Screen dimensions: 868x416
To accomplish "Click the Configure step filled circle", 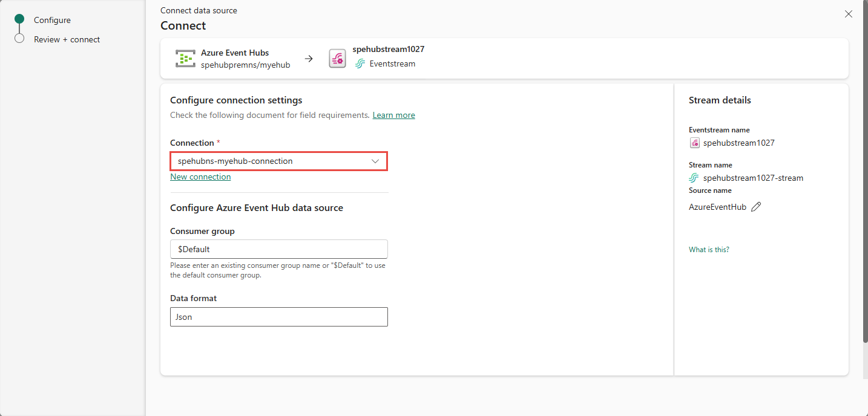I will click(19, 19).
